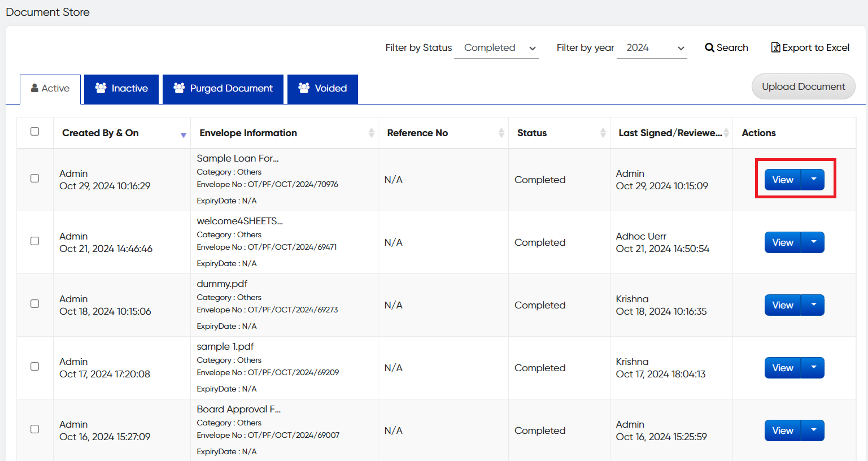Sort the Reference No column
868x461 pixels.
[501, 133]
